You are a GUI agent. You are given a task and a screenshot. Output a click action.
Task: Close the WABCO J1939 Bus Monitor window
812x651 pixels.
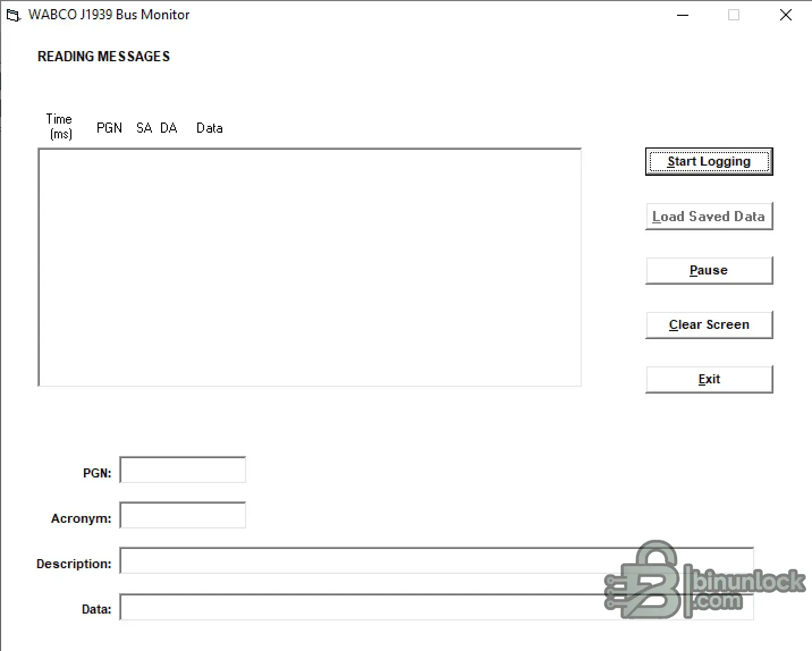785,15
